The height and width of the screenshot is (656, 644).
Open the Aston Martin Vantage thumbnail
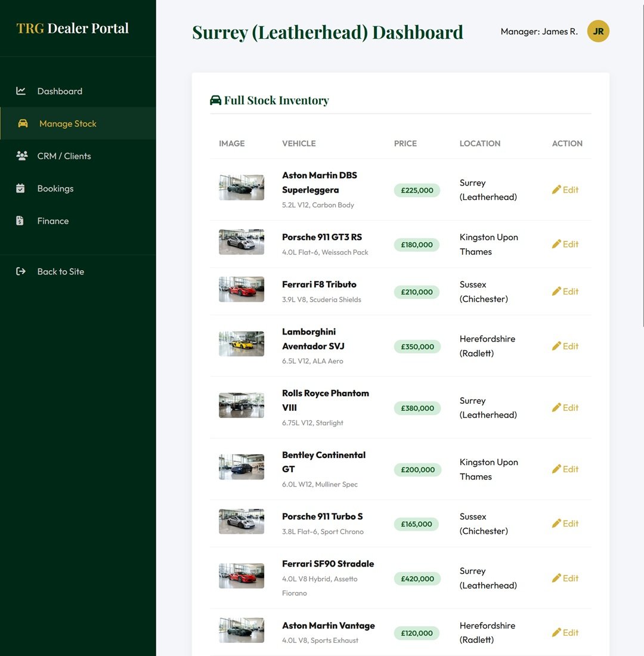[241, 630]
